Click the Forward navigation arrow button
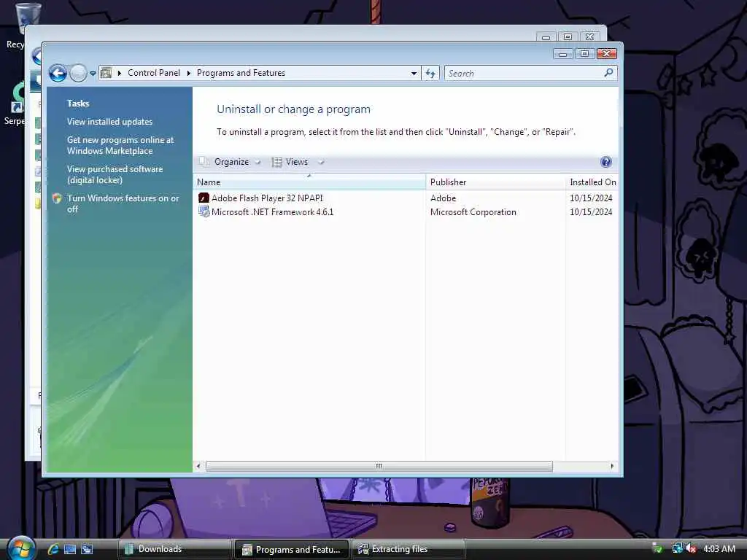The width and height of the screenshot is (747, 560). [78, 74]
